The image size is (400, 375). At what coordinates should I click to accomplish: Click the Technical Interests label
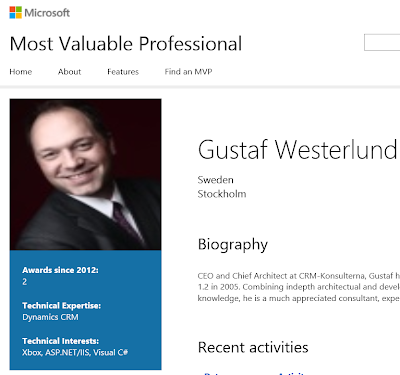61,341
